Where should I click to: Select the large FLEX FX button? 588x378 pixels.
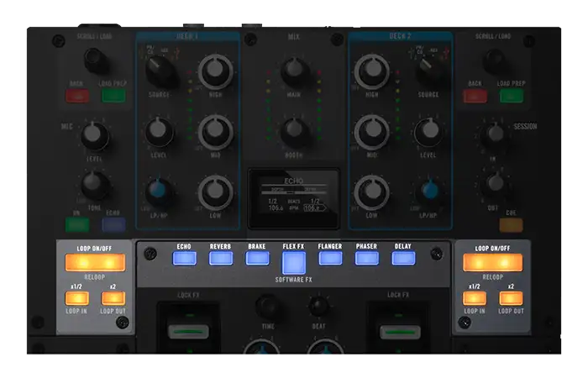[x=294, y=262]
